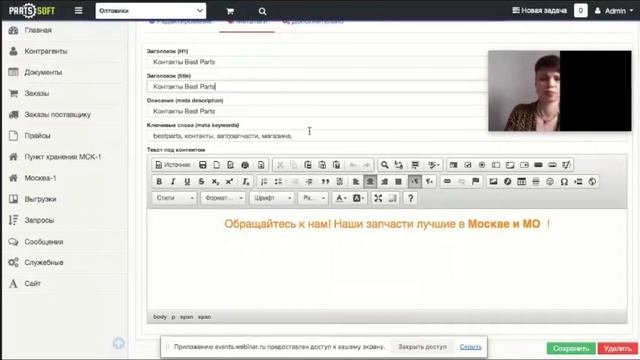Toggle center alignment button
This screenshot has width=640, height=360.
(x=370, y=182)
